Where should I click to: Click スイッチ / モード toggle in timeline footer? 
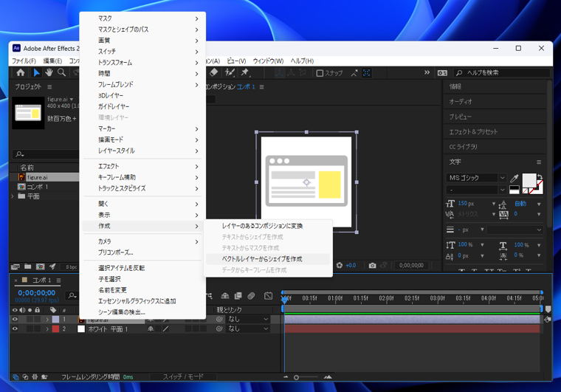click(x=183, y=376)
